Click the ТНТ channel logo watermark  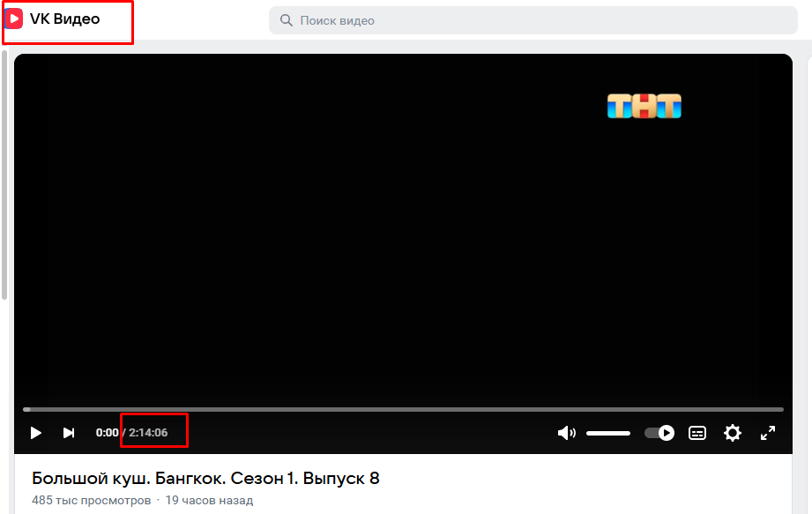coord(644,107)
